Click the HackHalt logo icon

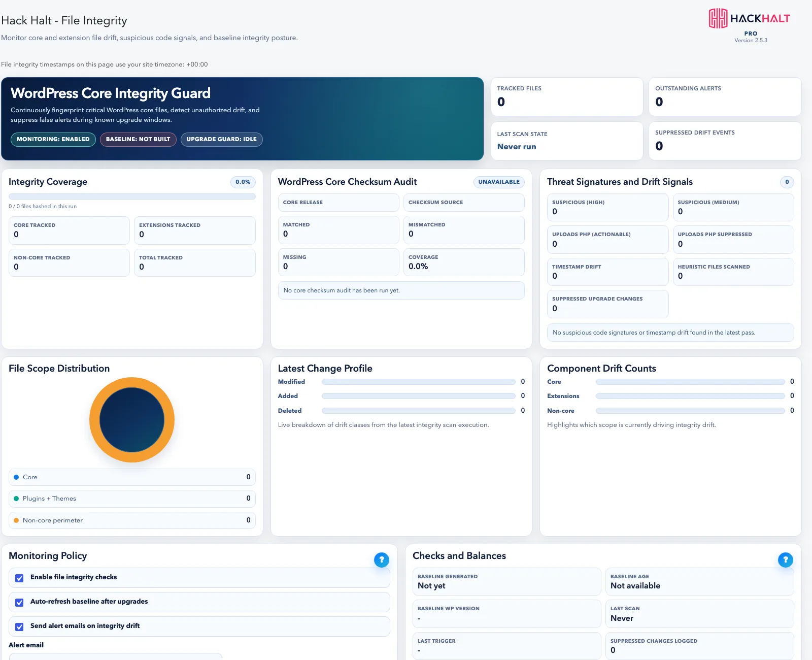(718, 18)
